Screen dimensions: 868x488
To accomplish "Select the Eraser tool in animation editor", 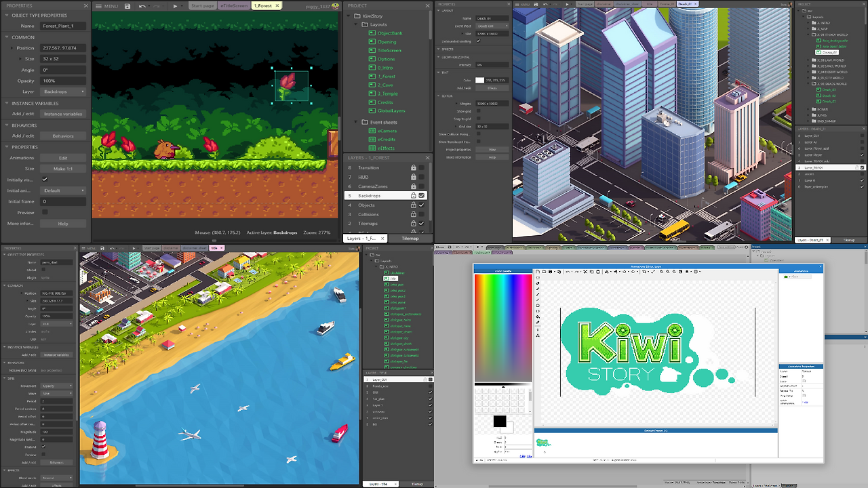I will 538,283.
